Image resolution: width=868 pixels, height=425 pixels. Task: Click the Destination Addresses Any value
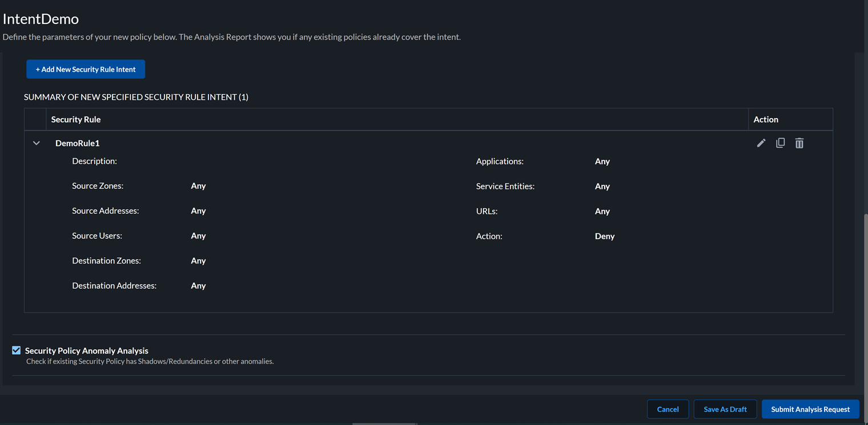198,286
